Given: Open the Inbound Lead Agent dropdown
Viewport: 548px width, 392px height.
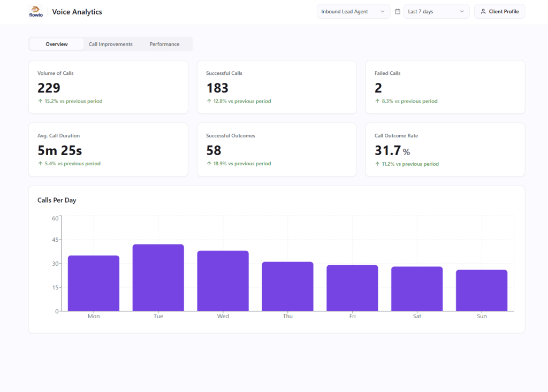Looking at the screenshot, I should (x=353, y=11).
